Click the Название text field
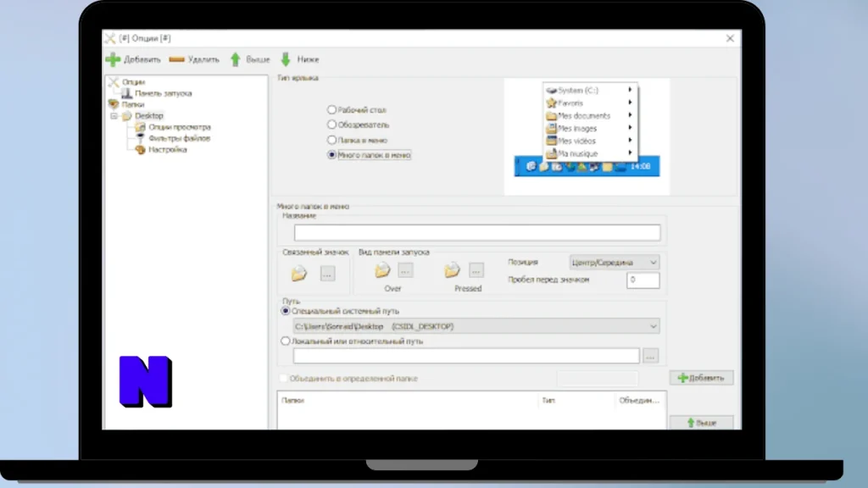This screenshot has width=868, height=488. 477,233
